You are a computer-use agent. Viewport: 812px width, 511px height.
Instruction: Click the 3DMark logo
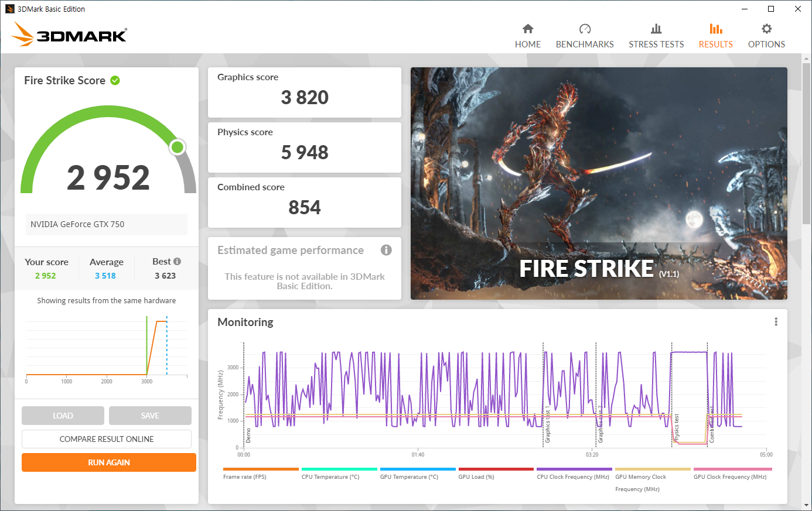pos(69,35)
